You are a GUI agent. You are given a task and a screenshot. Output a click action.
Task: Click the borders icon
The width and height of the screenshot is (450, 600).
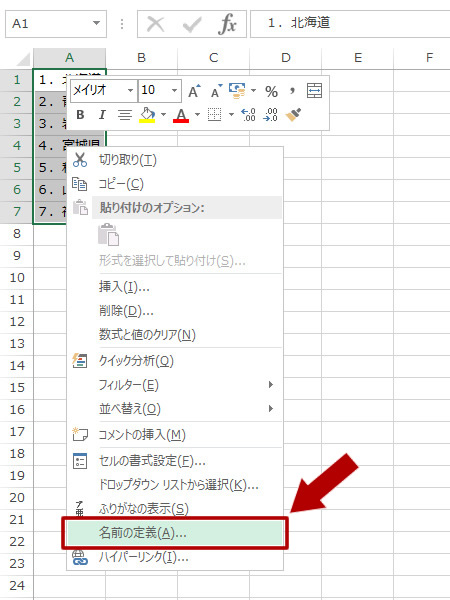pos(214,114)
